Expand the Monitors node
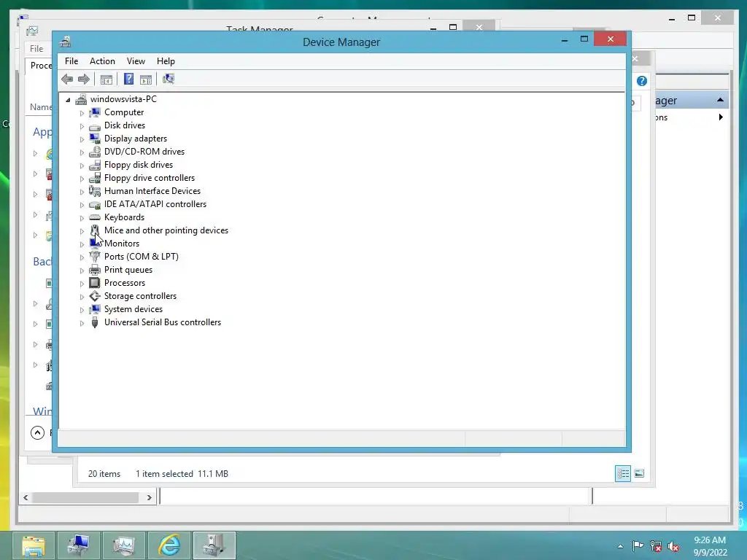747x560 pixels. [82, 244]
